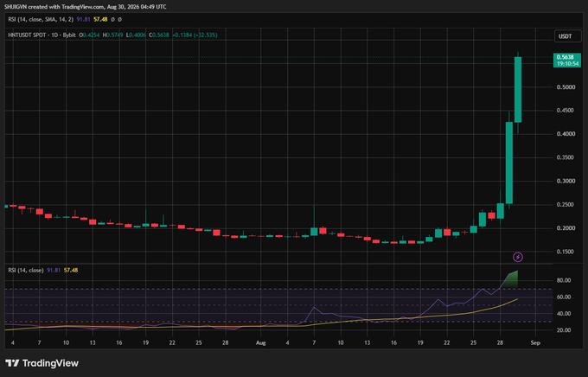Click the current price label 0.5638
This screenshot has width=588, height=377.
coord(566,57)
